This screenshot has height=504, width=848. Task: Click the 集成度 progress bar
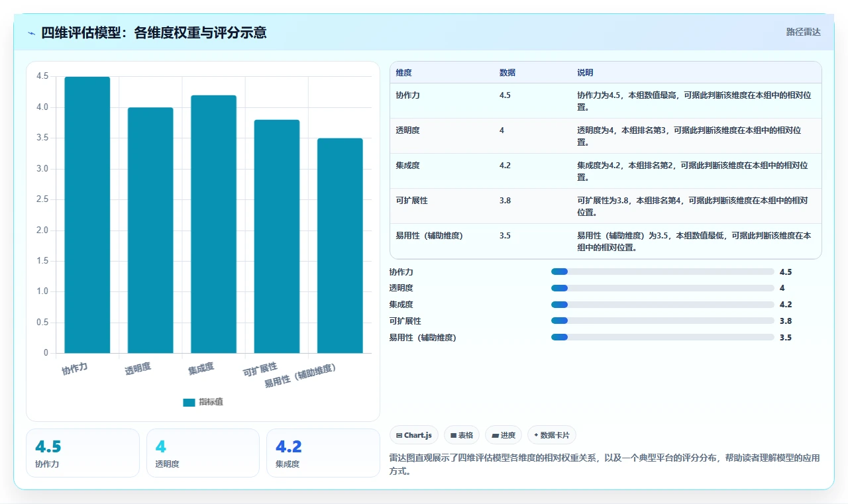662,305
